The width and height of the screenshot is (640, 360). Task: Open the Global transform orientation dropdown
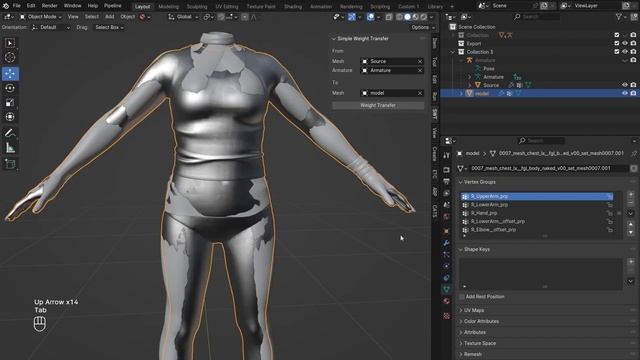coord(183,17)
